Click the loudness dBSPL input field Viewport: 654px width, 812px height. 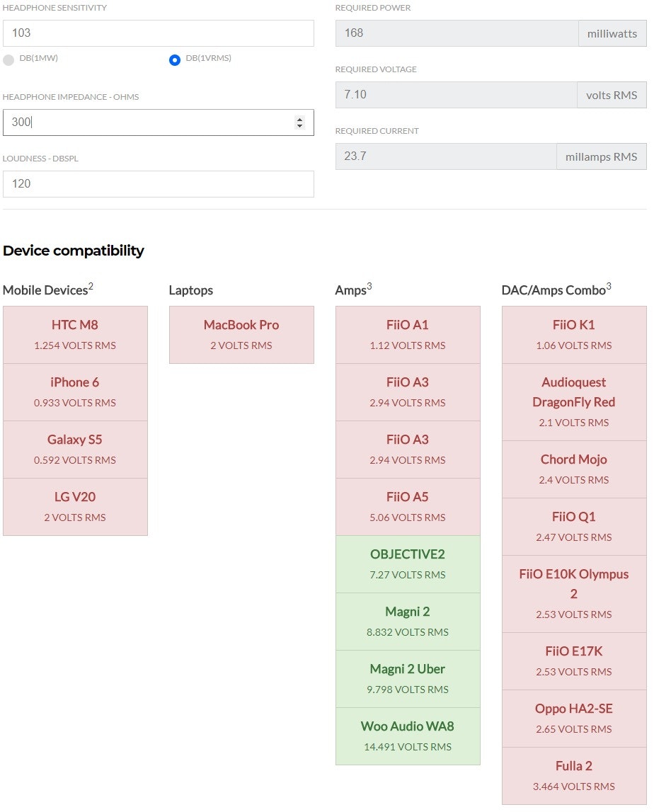[158, 184]
